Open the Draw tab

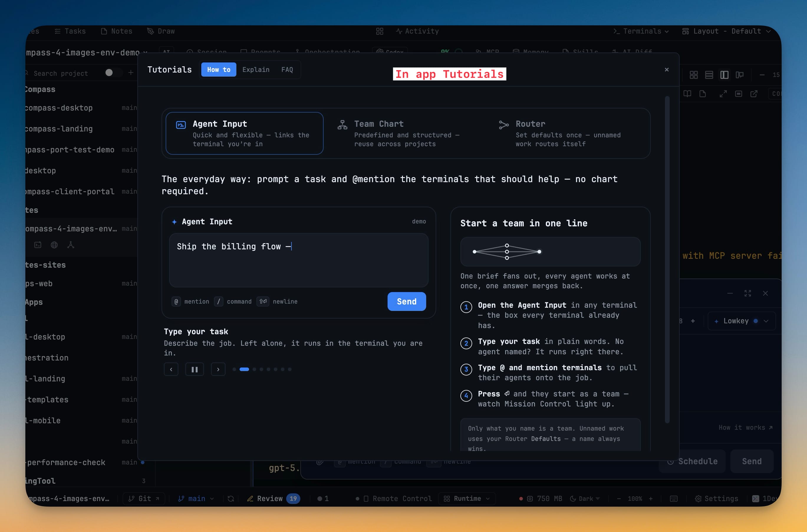(161, 31)
